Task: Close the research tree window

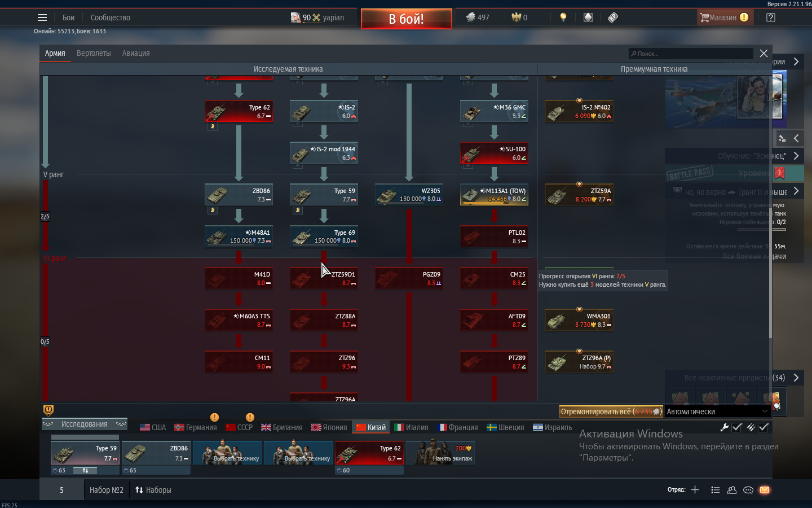Action: [x=764, y=53]
